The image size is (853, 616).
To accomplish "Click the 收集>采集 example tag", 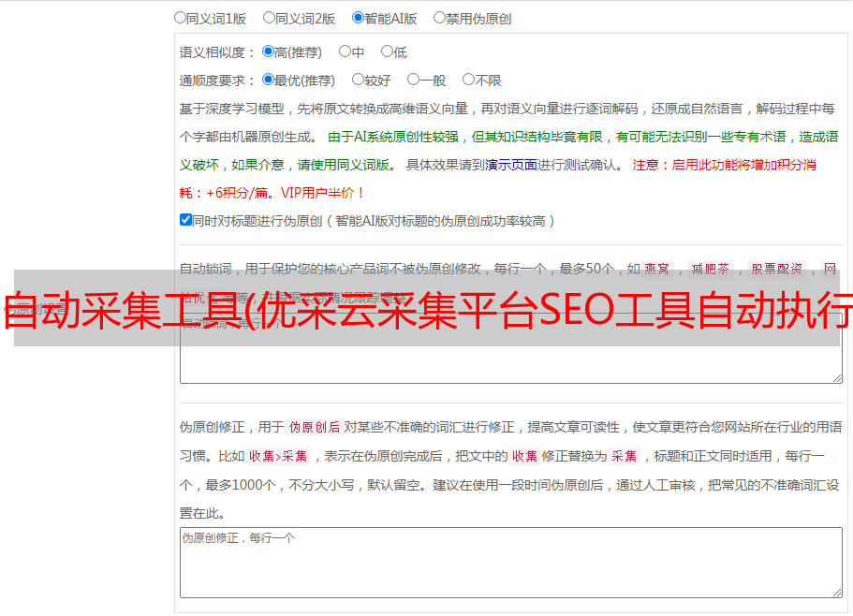I will click(278, 456).
